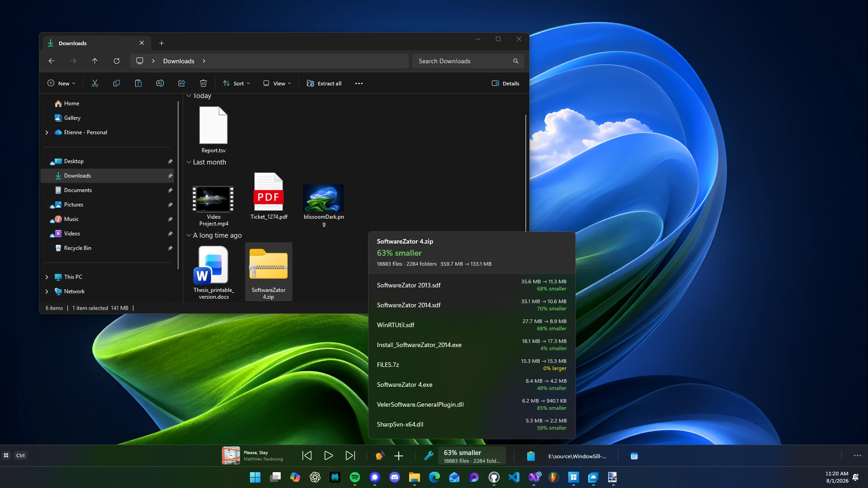Toggle the Details pane button
868x488 pixels.
[505, 83]
